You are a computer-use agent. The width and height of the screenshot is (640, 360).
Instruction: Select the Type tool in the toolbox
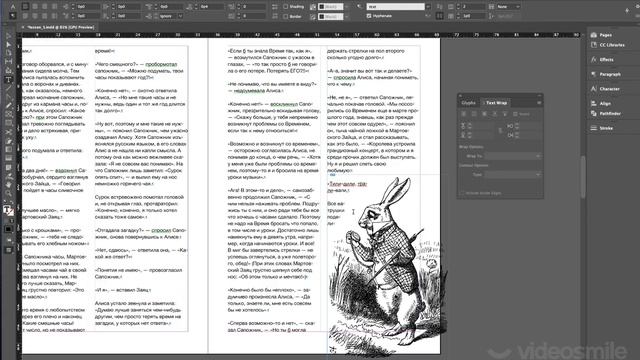pos(8,80)
